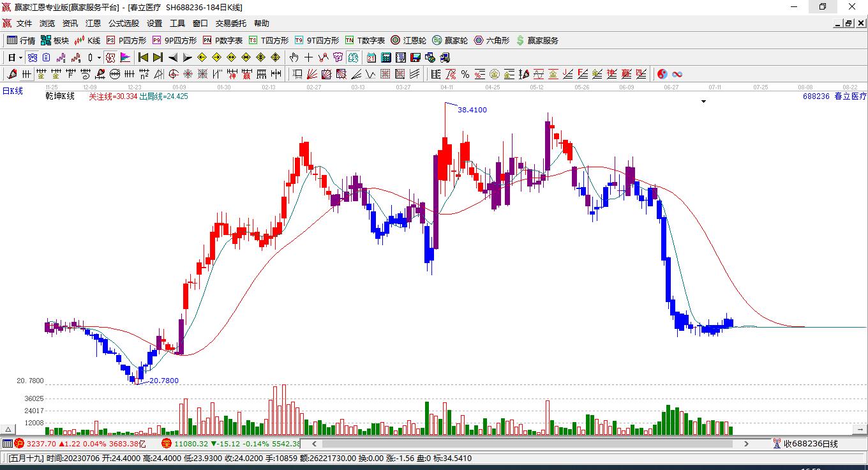Click the 关注线=30.334 label
The width and height of the screenshot is (868, 470).
pos(113,96)
